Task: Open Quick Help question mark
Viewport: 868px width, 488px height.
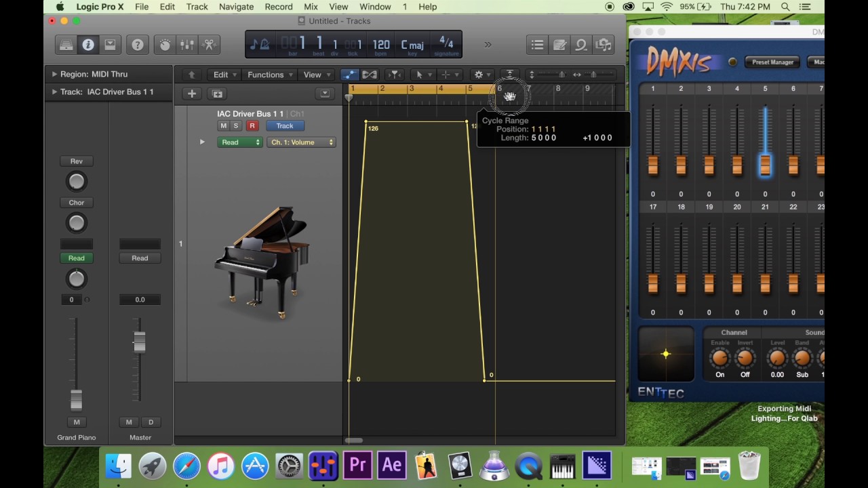Action: (x=138, y=45)
